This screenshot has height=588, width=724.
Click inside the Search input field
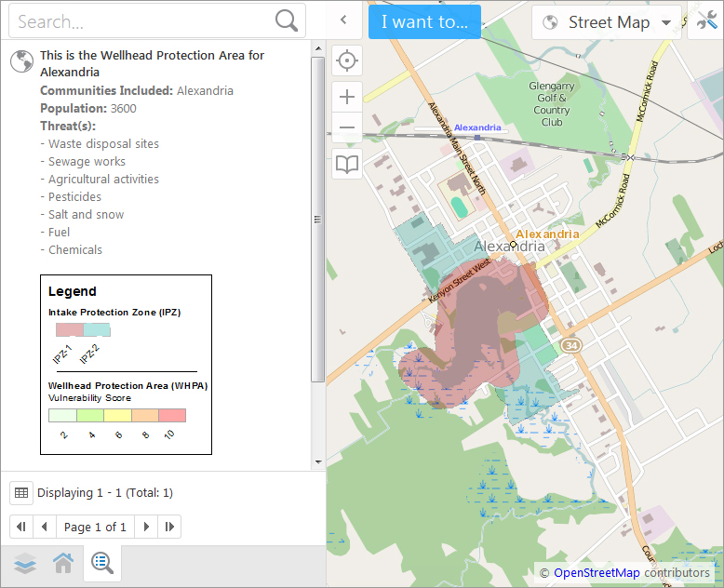[x=140, y=21]
